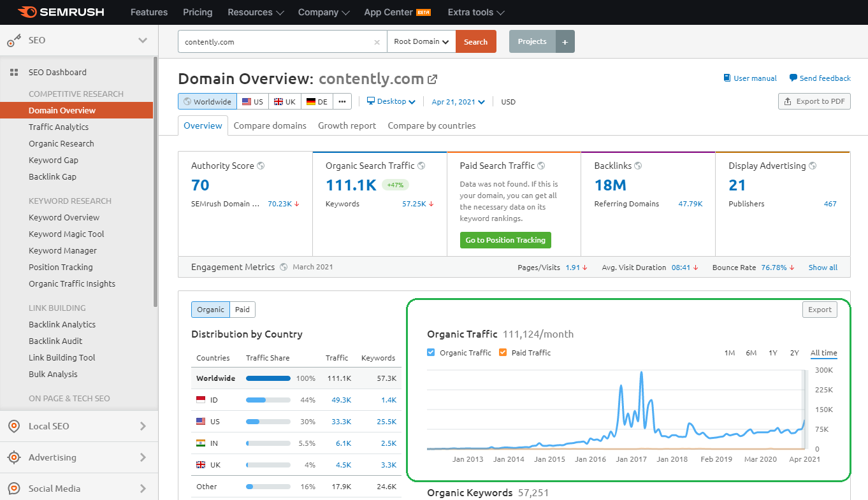Click the ID traffic value 49.3K
Viewport: 868px width, 500px height.
pos(342,400)
